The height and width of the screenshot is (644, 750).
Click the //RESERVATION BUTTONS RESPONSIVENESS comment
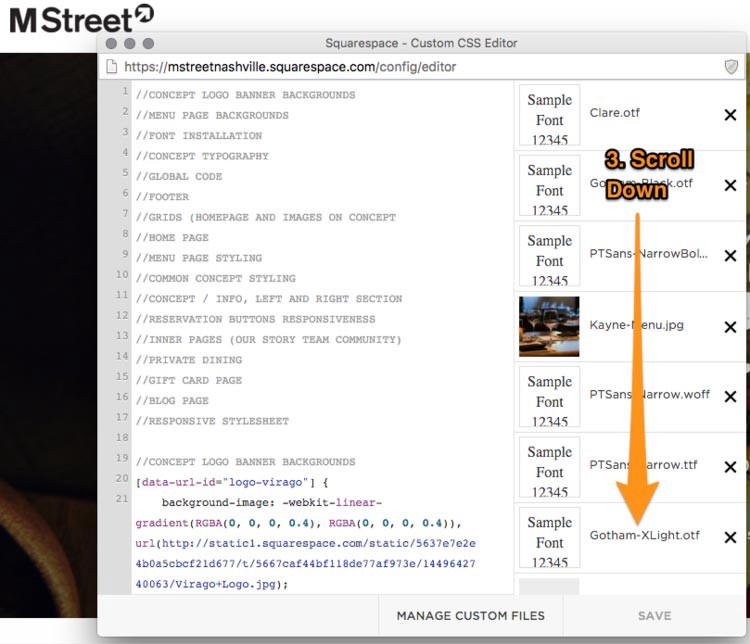[255, 319]
